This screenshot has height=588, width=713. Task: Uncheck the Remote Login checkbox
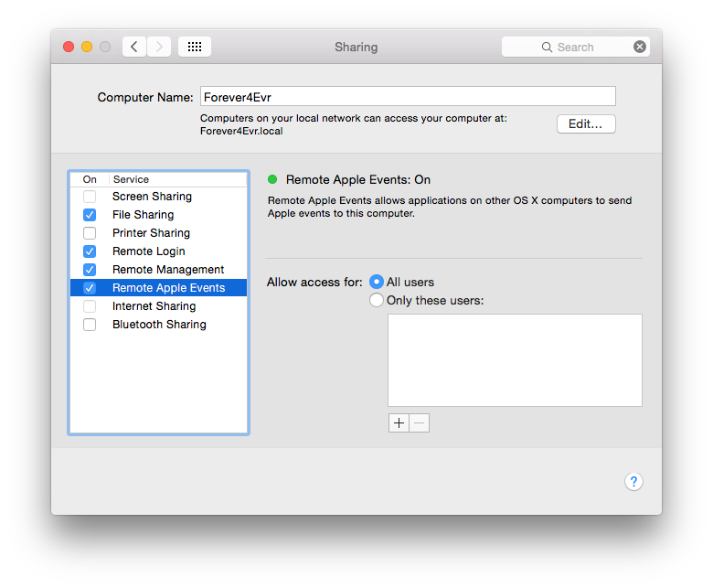[x=90, y=251]
